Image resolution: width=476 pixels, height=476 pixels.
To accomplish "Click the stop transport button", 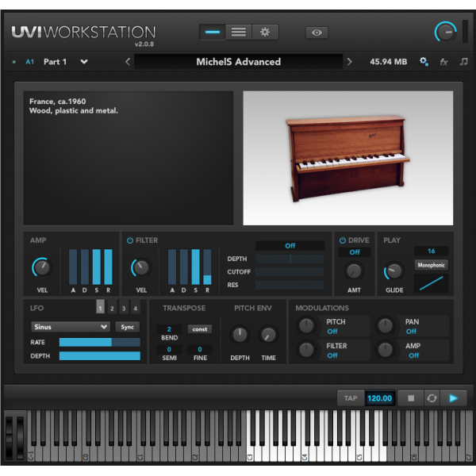I will tap(411, 398).
